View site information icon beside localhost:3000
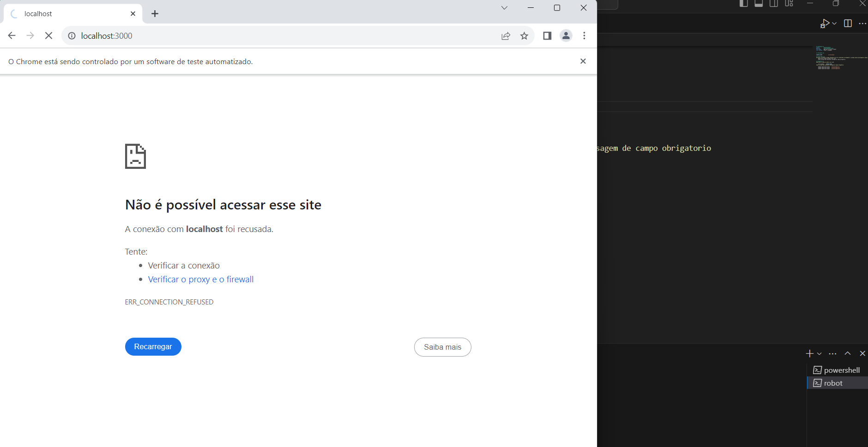Image resolution: width=868 pixels, height=447 pixels. tap(72, 36)
